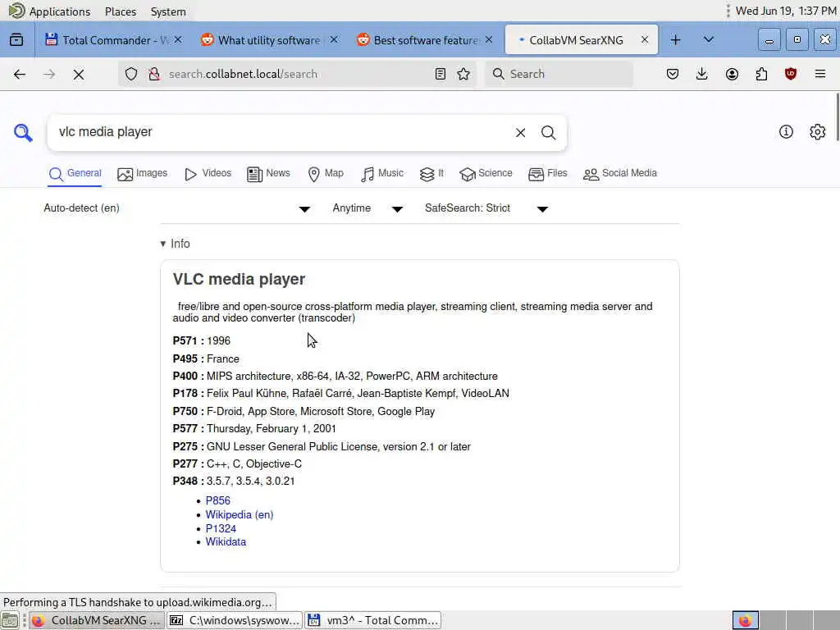This screenshot has width=840, height=630.
Task: Click the browser address bar
Action: tap(297, 74)
